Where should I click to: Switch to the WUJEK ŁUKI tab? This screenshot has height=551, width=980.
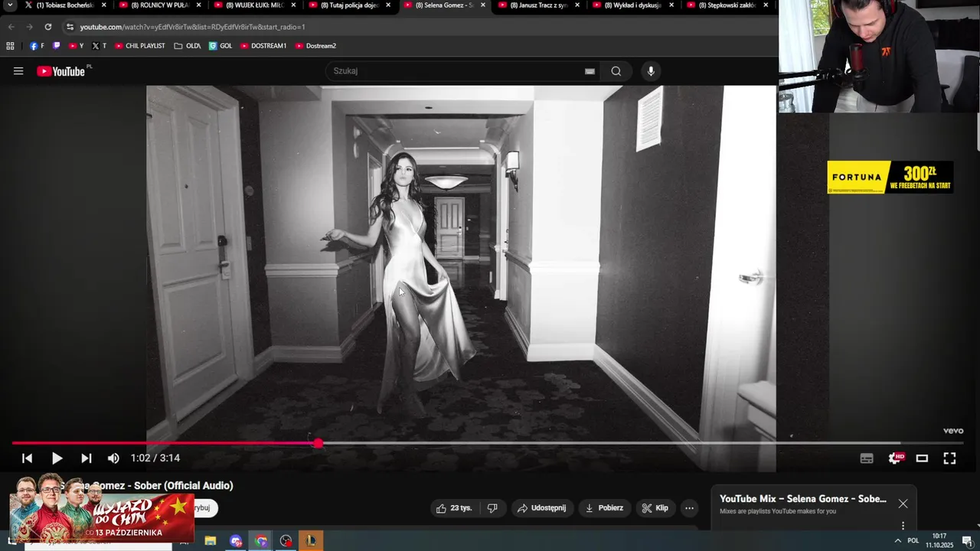254,5
